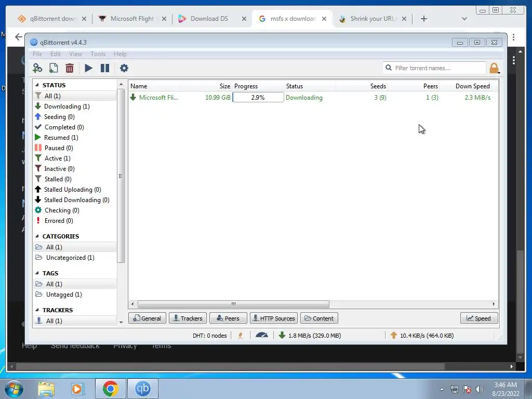Select the Paused (0) status filter
The width and height of the screenshot is (532, 399).
58,148
